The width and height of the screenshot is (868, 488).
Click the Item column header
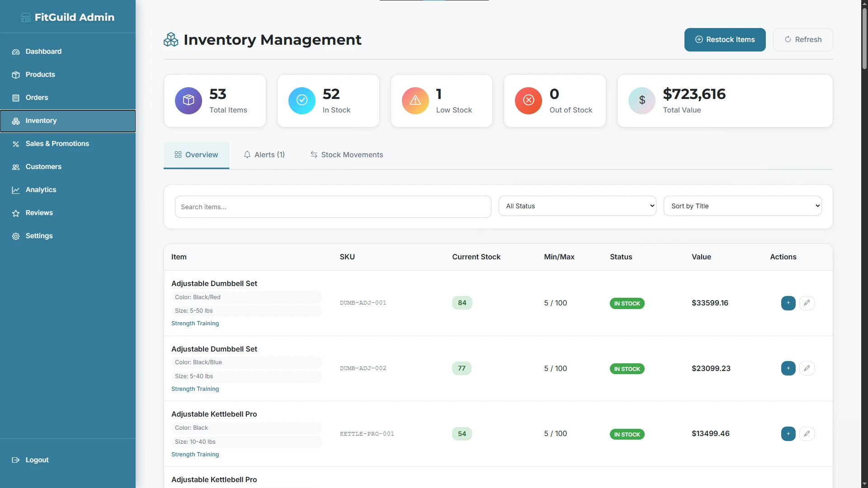tap(179, 257)
